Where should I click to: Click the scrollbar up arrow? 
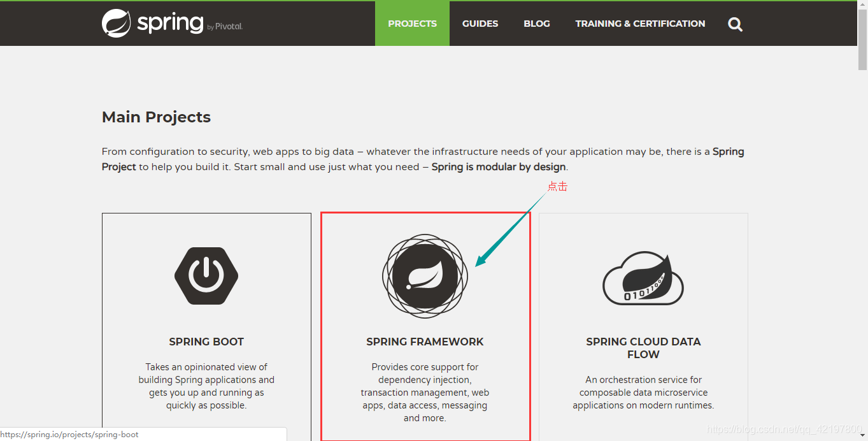tap(862, 5)
